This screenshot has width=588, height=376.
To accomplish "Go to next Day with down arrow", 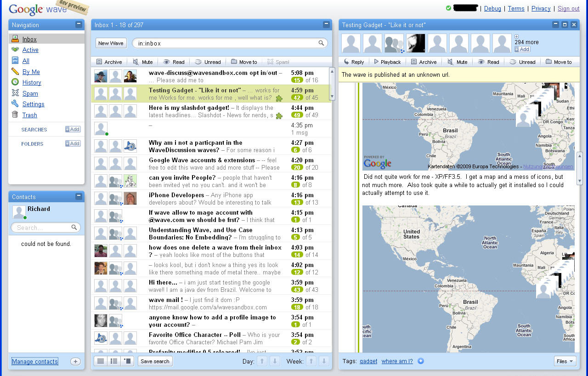I will pyautogui.click(x=275, y=361).
